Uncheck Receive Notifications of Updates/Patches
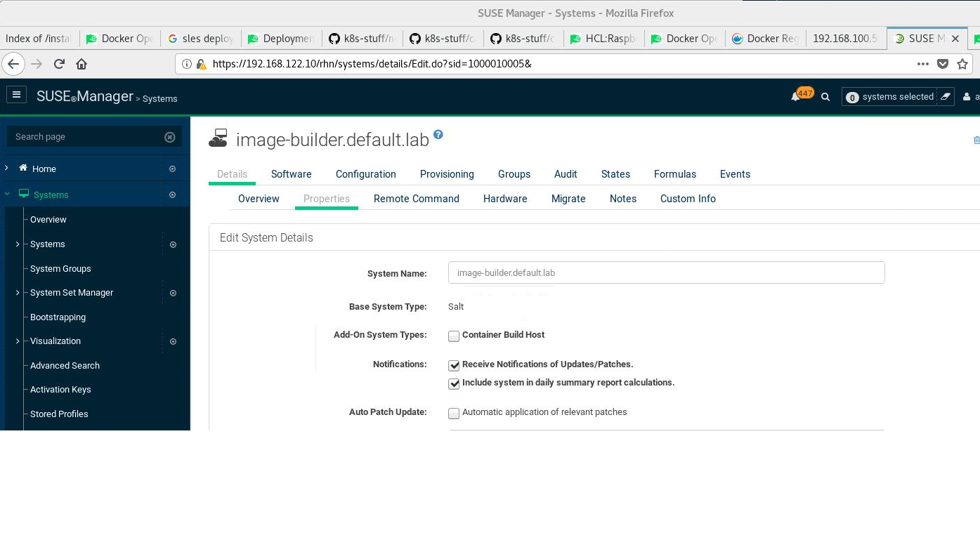This screenshot has height=540, width=980. click(x=454, y=365)
